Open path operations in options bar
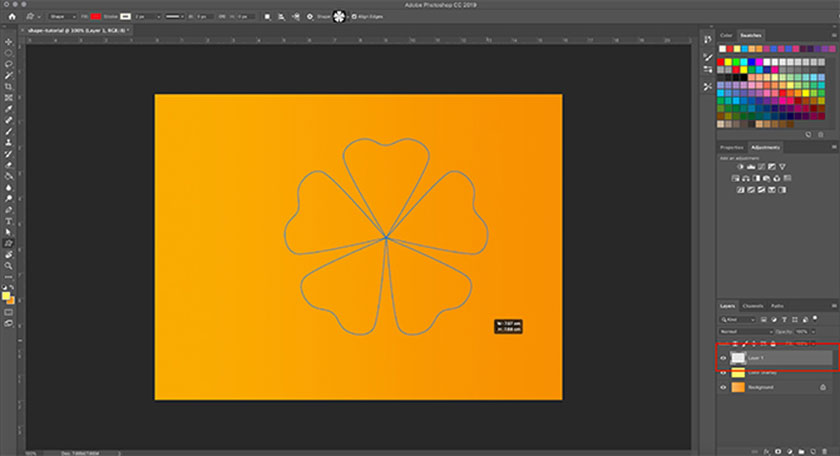840x456 pixels. coord(267,17)
